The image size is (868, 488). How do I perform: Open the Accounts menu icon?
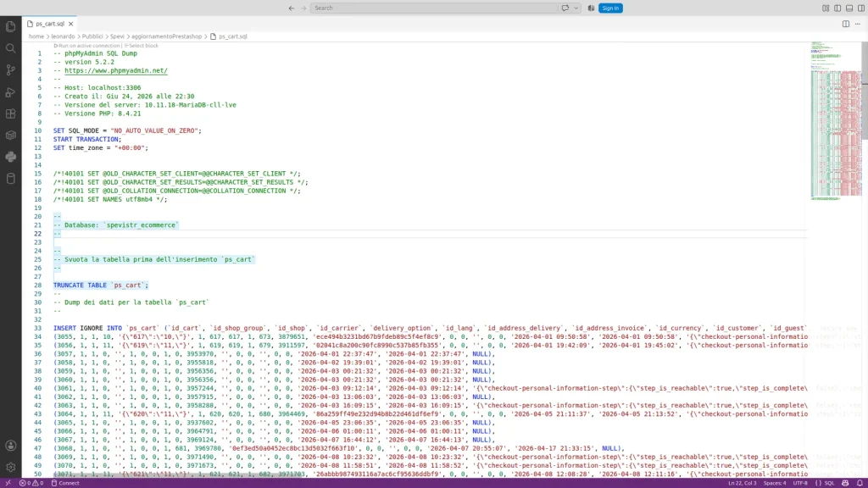[x=10, y=446]
